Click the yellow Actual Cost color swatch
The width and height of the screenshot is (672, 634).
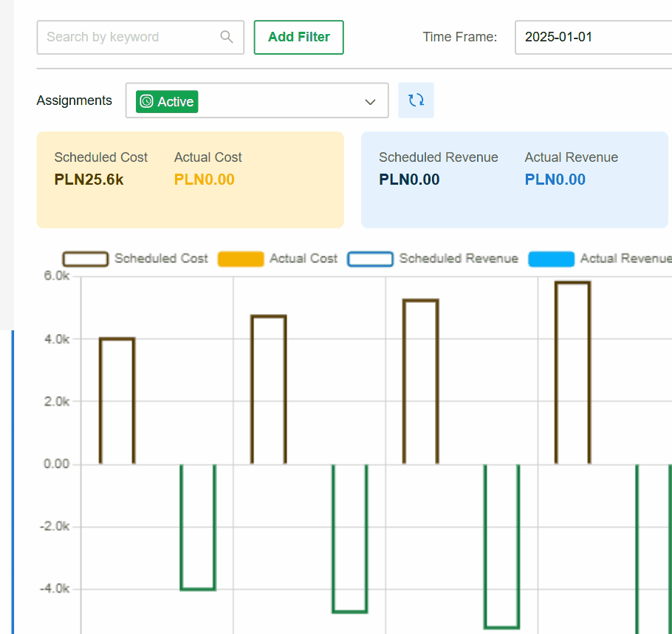tap(241, 259)
